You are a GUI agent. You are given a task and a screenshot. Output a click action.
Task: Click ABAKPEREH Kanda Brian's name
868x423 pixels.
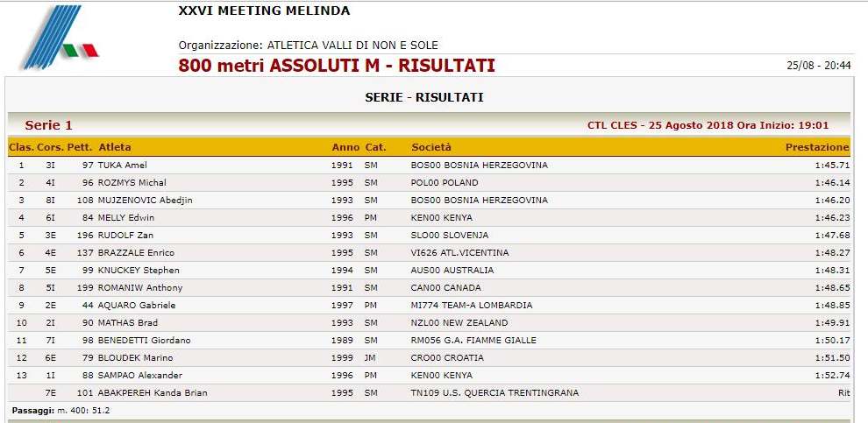tap(153, 392)
